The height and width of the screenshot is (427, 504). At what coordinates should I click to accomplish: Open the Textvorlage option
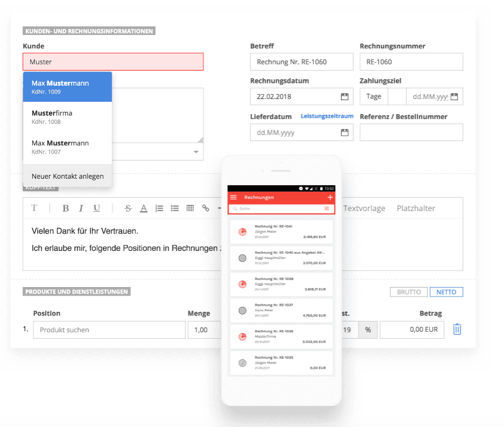pyautogui.click(x=364, y=208)
